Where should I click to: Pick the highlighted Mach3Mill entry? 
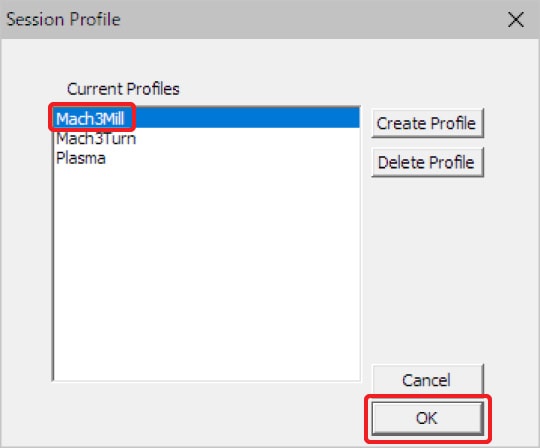pos(90,119)
